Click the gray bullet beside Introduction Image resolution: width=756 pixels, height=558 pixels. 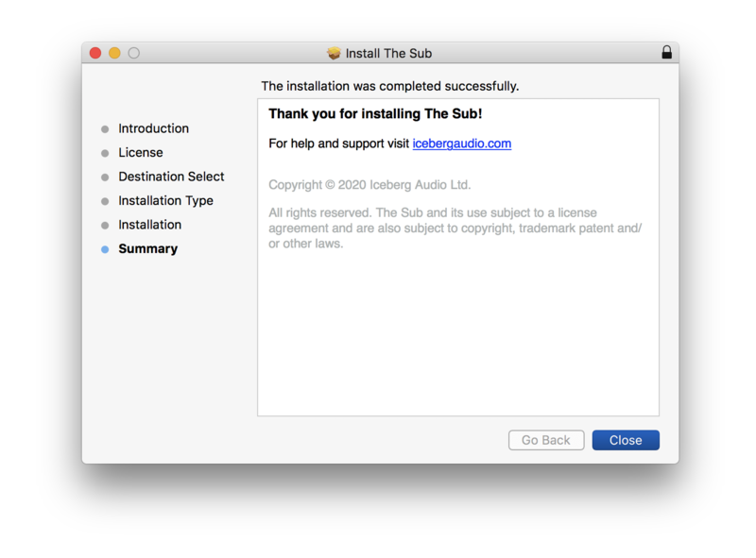(105, 129)
